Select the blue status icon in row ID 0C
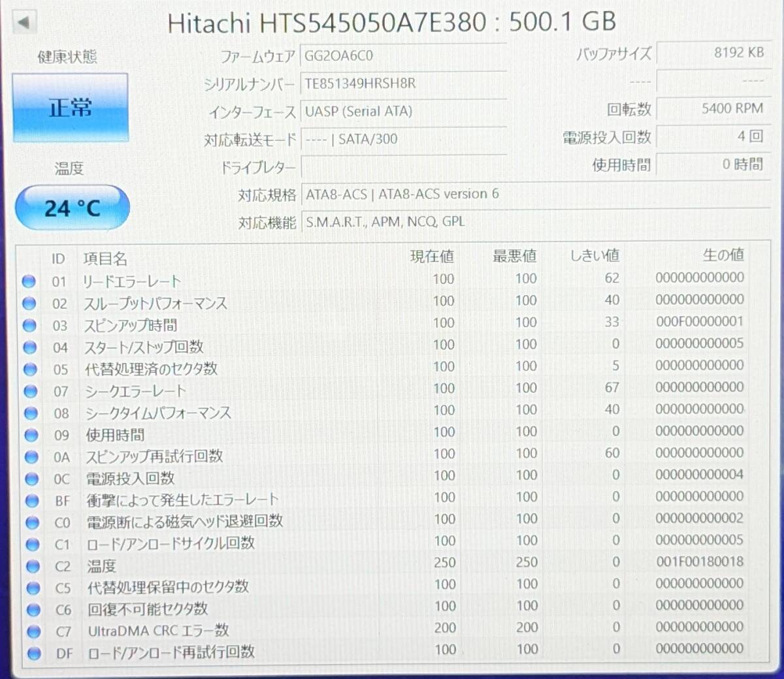784x679 pixels. click(x=31, y=479)
